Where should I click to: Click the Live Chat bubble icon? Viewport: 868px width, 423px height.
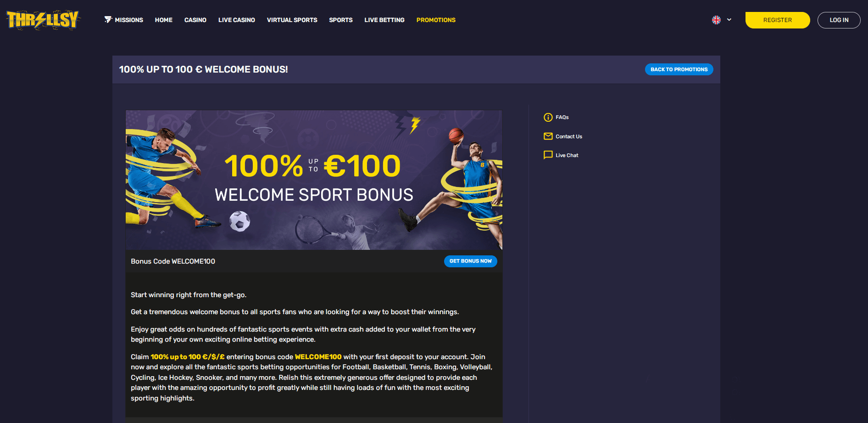[x=548, y=155]
